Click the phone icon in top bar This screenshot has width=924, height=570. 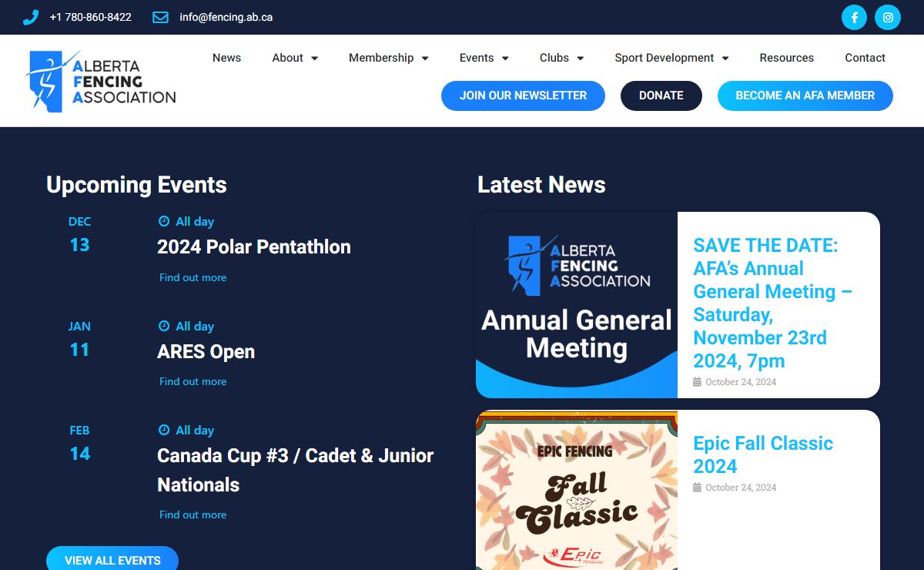click(31, 17)
